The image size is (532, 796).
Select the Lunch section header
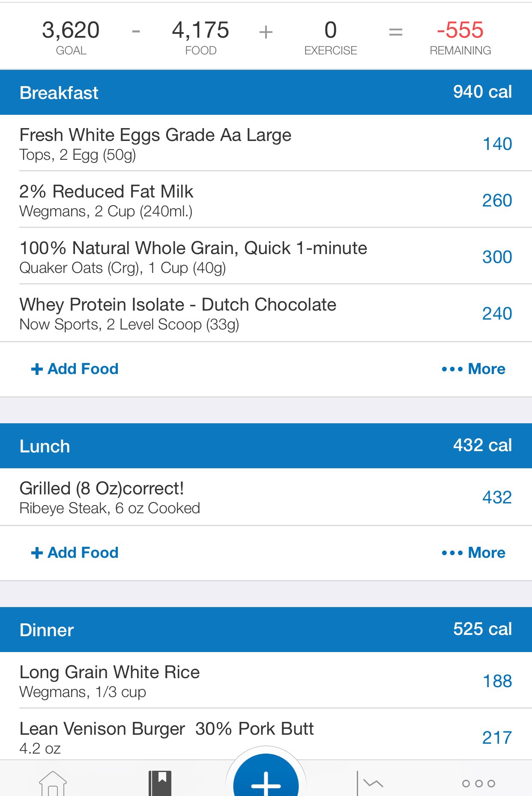[x=266, y=446]
